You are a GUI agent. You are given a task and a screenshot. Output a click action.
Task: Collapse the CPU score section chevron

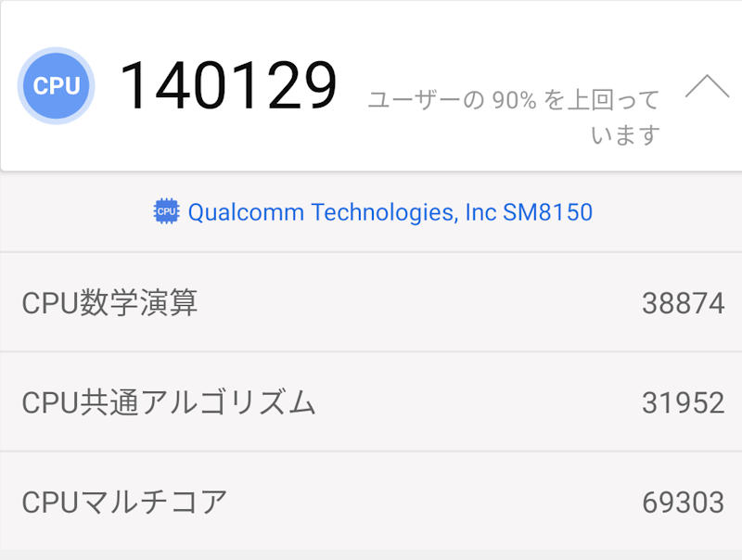click(707, 86)
